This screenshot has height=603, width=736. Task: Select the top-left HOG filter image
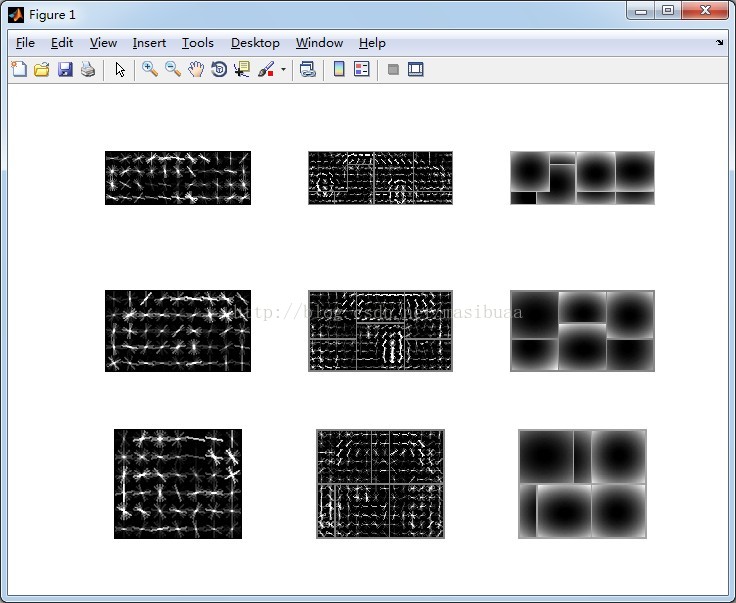[x=178, y=178]
